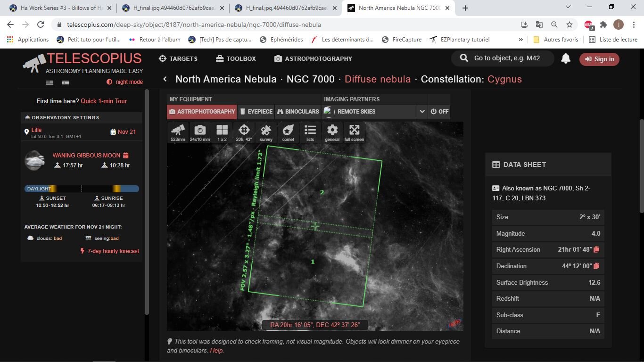The width and height of the screenshot is (644, 362).
Task: Open the Diffuse nebula category link
Action: [378, 79]
